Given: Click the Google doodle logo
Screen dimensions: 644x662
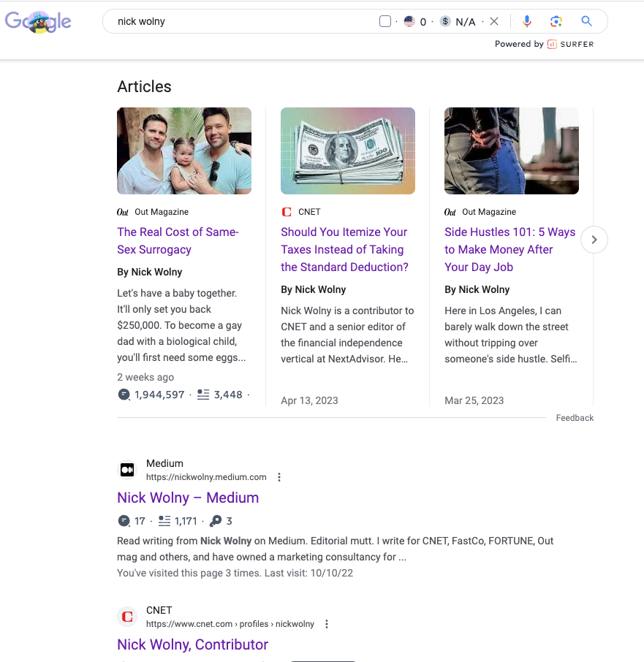Looking at the screenshot, I should pyautogui.click(x=38, y=21).
